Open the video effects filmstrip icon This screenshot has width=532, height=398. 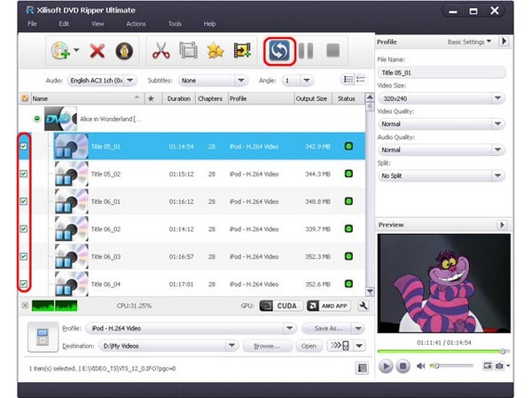(187, 51)
